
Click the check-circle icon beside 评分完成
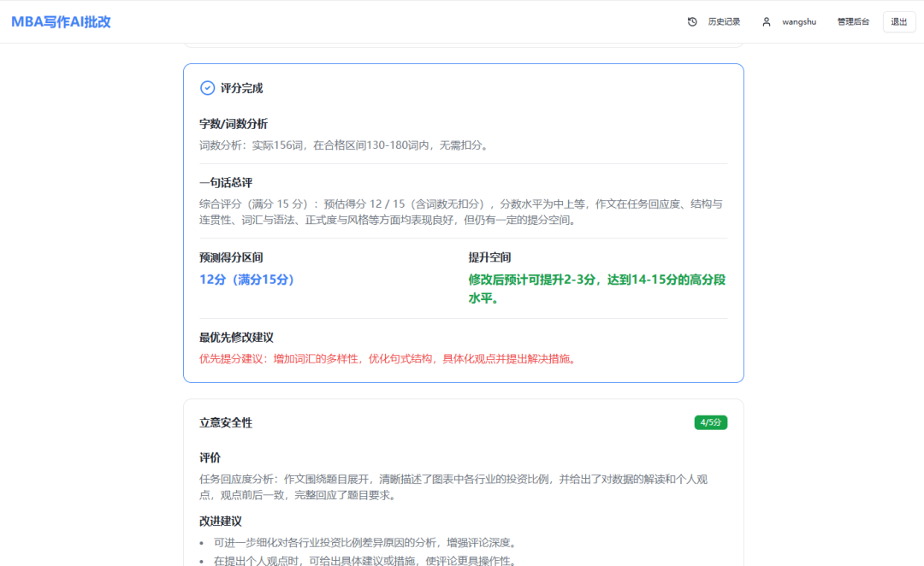click(x=207, y=88)
